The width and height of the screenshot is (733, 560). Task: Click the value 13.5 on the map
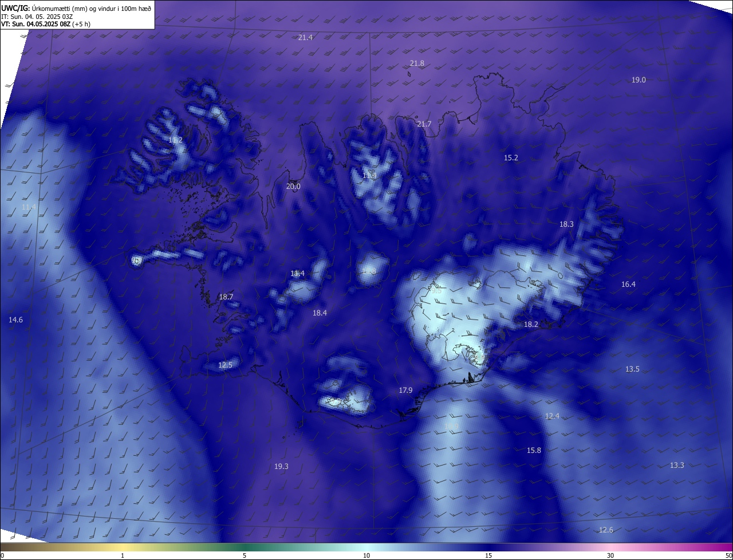tap(632, 369)
